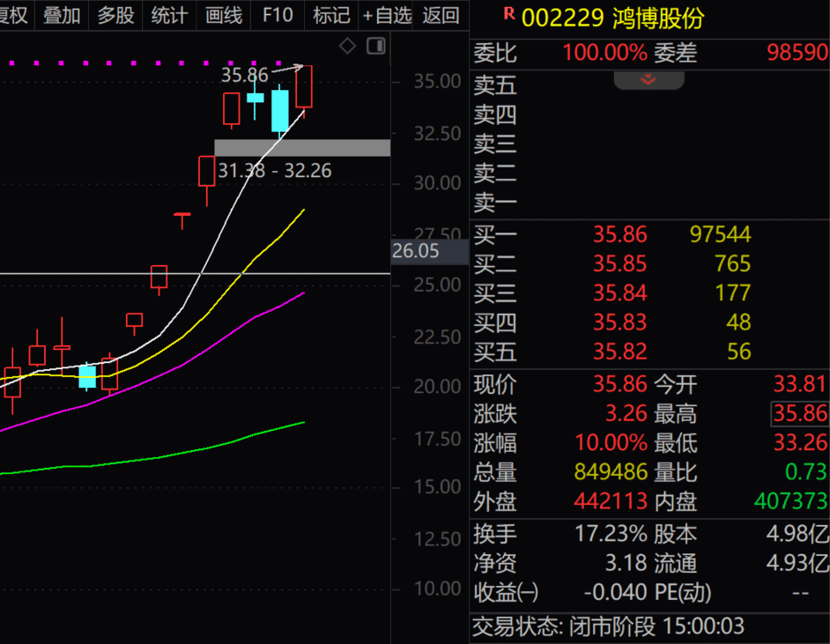Click buy-three price 35.84

[619, 293]
